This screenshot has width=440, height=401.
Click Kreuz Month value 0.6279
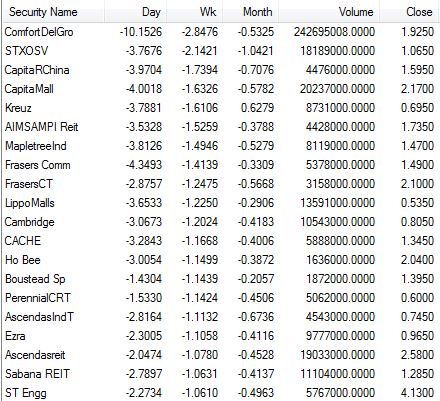[258, 108]
